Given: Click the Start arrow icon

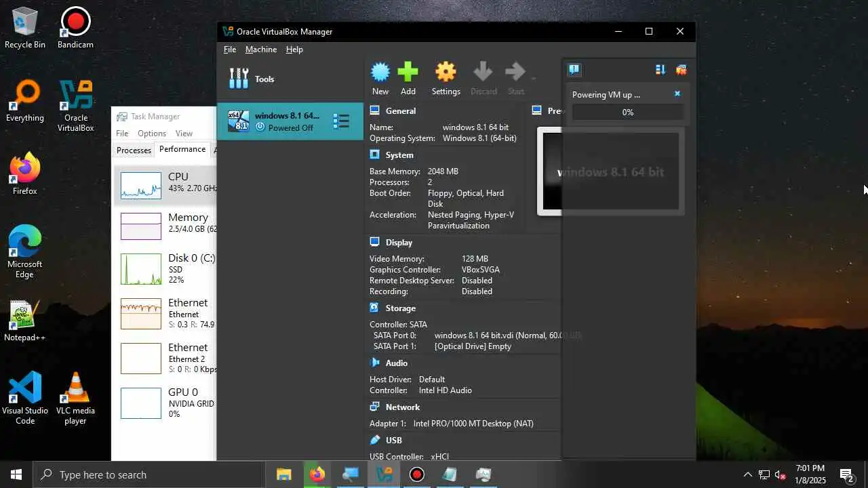Looking at the screenshot, I should click(515, 72).
